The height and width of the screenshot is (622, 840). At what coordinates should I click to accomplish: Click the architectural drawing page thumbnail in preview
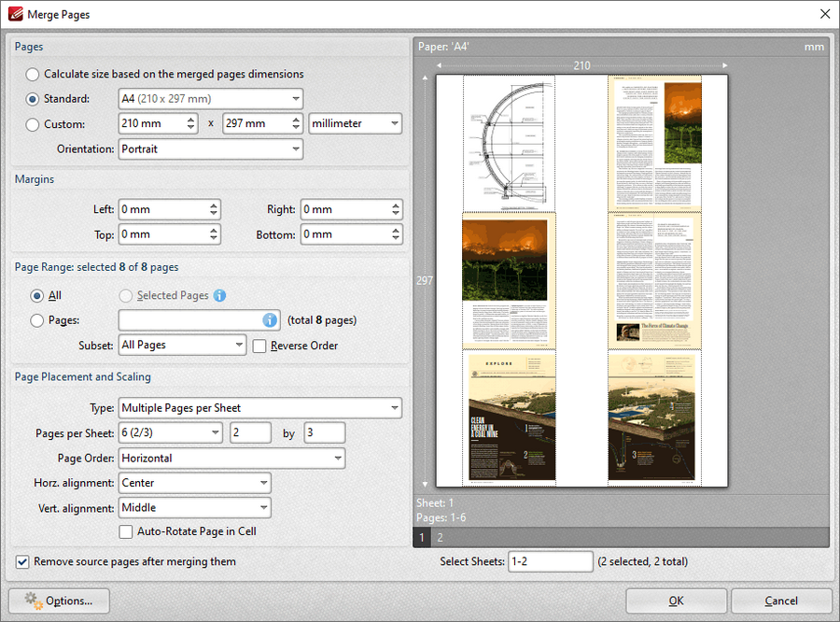(509, 144)
